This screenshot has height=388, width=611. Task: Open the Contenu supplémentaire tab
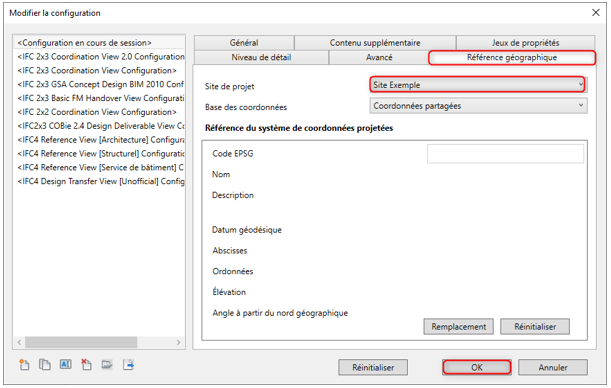coord(375,42)
